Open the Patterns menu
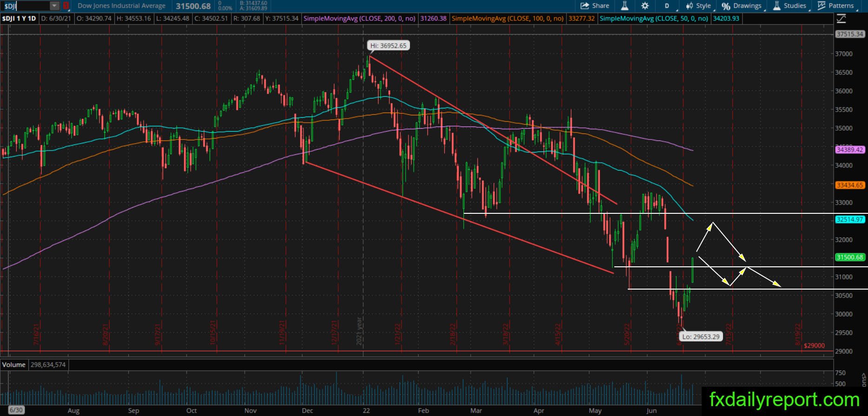This screenshot has height=416, width=868. coord(836,6)
